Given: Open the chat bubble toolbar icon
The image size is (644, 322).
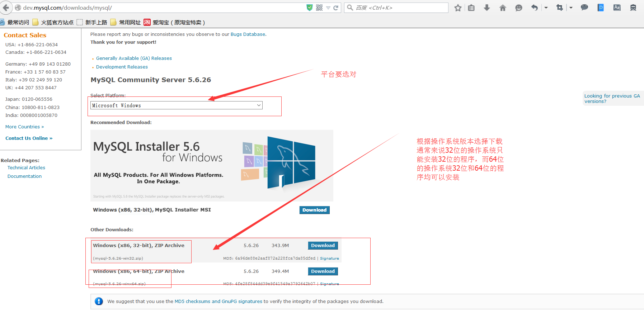Looking at the screenshot, I should tap(584, 7).
